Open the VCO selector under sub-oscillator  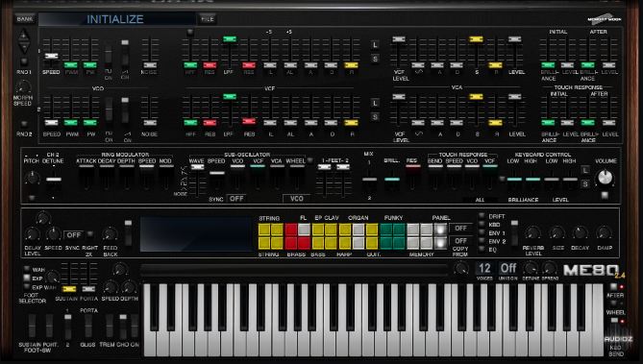click(296, 199)
